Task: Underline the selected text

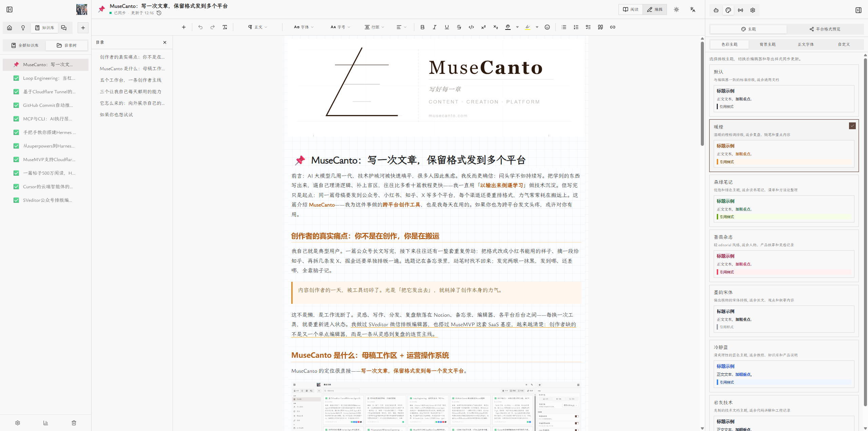Action: [x=447, y=27]
